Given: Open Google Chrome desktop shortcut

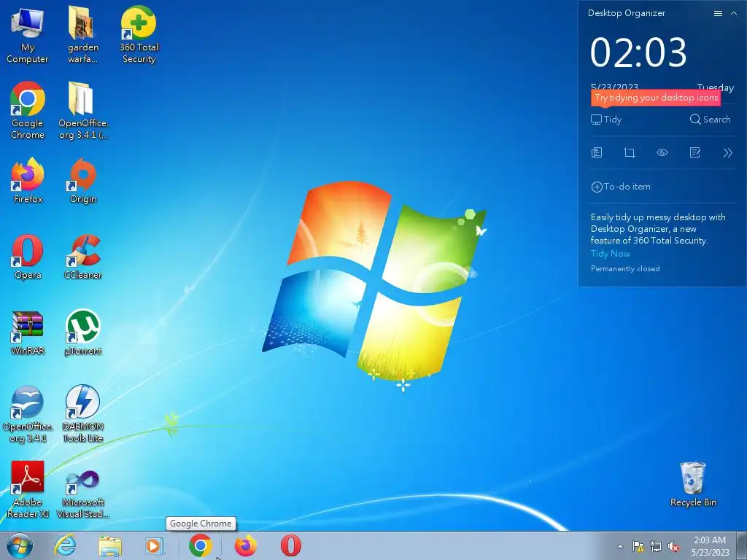Looking at the screenshot, I should click(28, 111).
